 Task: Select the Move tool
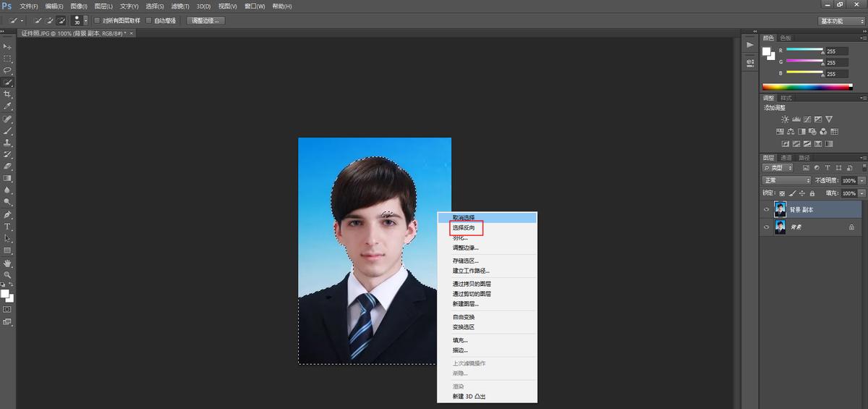(x=8, y=46)
